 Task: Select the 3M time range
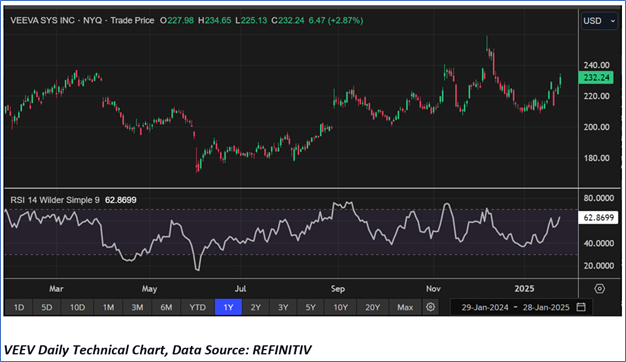point(137,307)
